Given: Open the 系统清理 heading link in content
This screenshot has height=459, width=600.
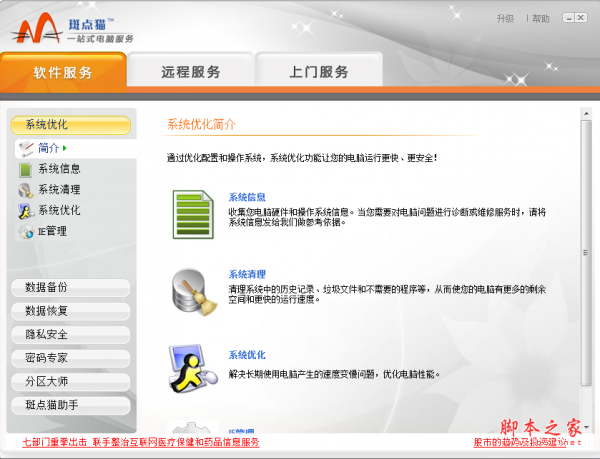Looking at the screenshot, I should (x=247, y=274).
